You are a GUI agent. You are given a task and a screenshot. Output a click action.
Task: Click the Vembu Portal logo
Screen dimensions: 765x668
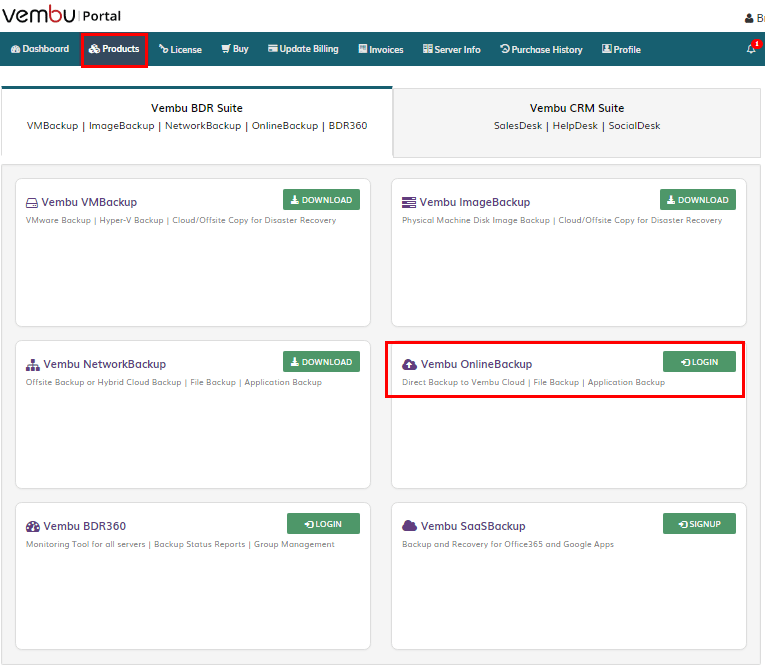pyautogui.click(x=61, y=15)
